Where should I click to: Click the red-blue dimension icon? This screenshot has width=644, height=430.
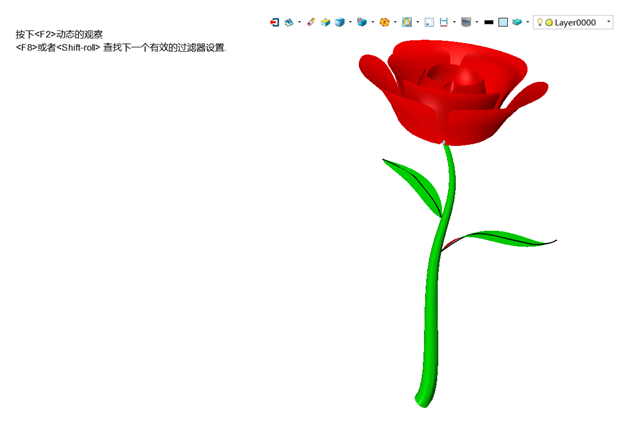click(x=443, y=21)
